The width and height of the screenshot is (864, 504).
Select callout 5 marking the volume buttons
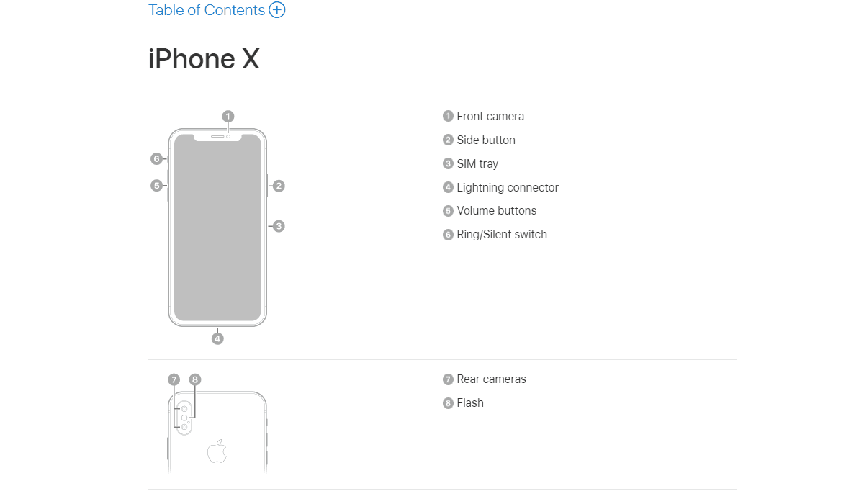(157, 186)
